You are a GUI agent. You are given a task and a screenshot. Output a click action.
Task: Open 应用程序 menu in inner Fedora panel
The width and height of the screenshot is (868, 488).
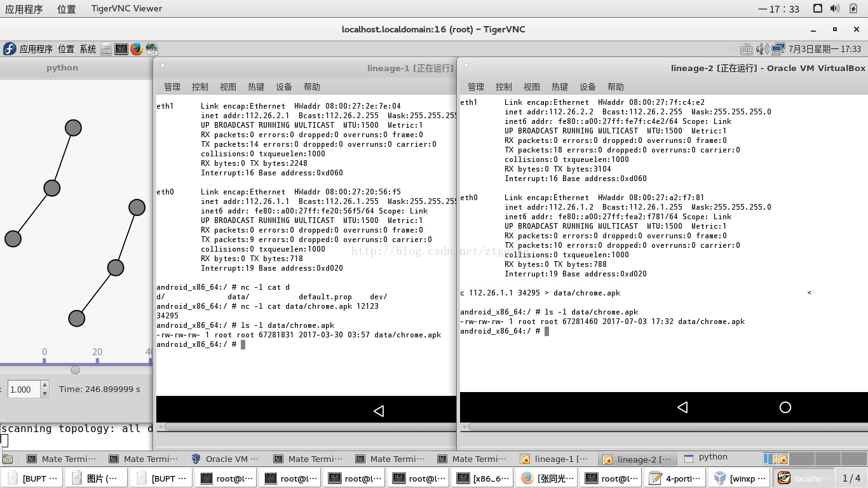coord(36,49)
